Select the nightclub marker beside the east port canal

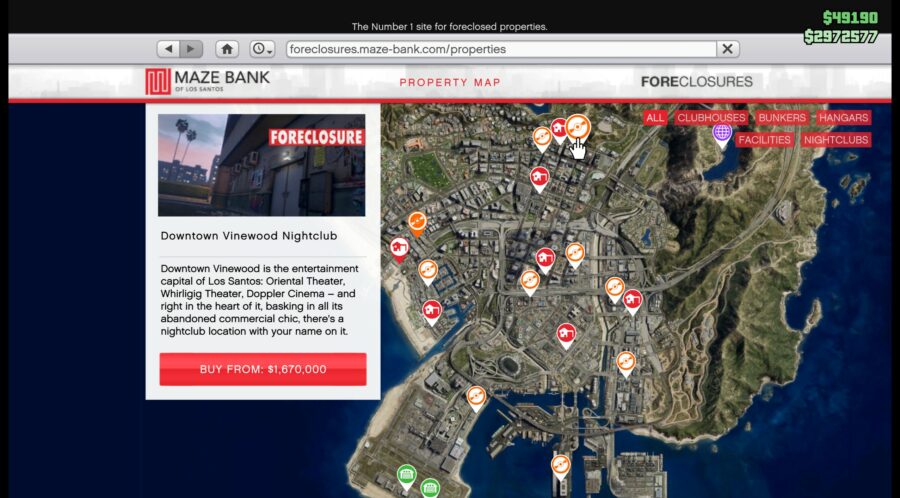(626, 362)
